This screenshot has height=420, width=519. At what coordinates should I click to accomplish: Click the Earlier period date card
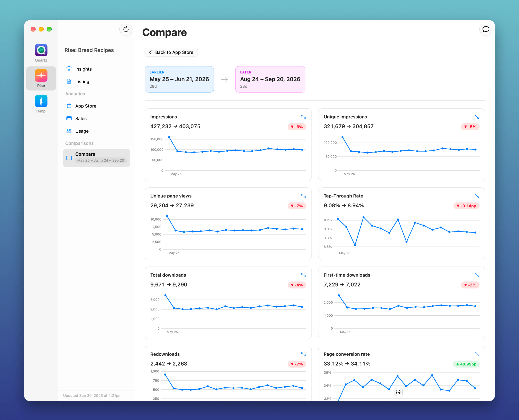click(x=179, y=79)
